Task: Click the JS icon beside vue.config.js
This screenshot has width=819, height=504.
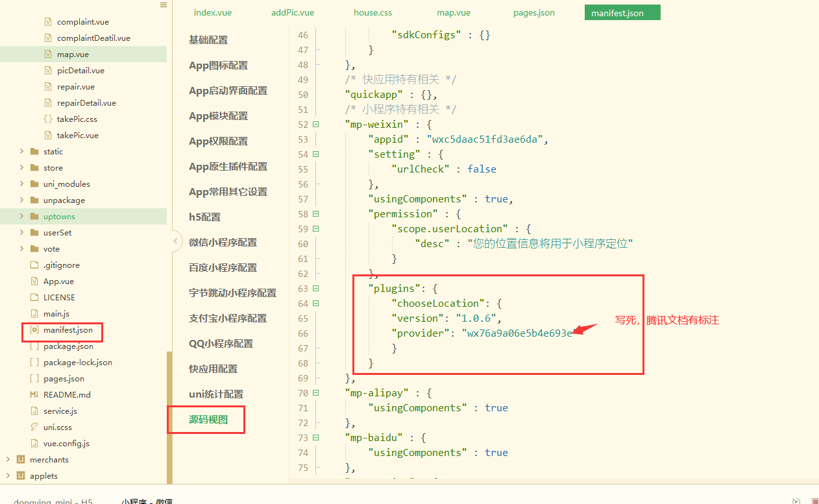Action: pyautogui.click(x=34, y=444)
